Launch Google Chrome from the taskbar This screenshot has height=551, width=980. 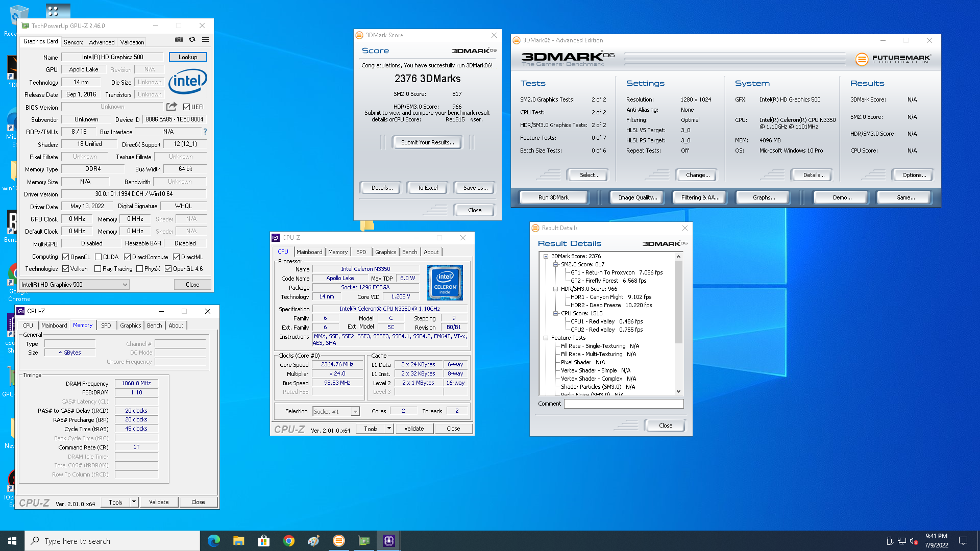pyautogui.click(x=289, y=541)
